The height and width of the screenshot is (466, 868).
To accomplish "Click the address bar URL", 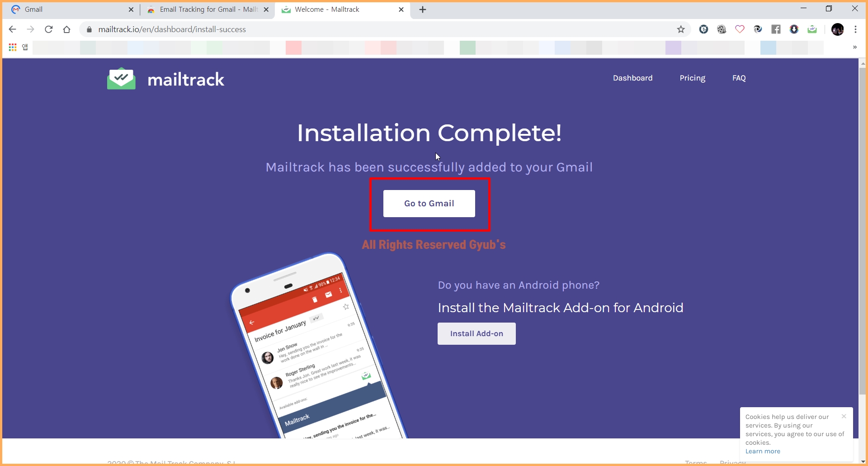I will (172, 29).
